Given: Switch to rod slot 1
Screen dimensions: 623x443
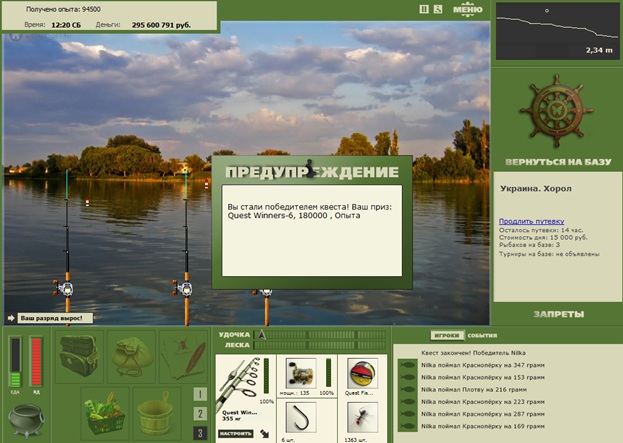Looking at the screenshot, I should 200,395.
